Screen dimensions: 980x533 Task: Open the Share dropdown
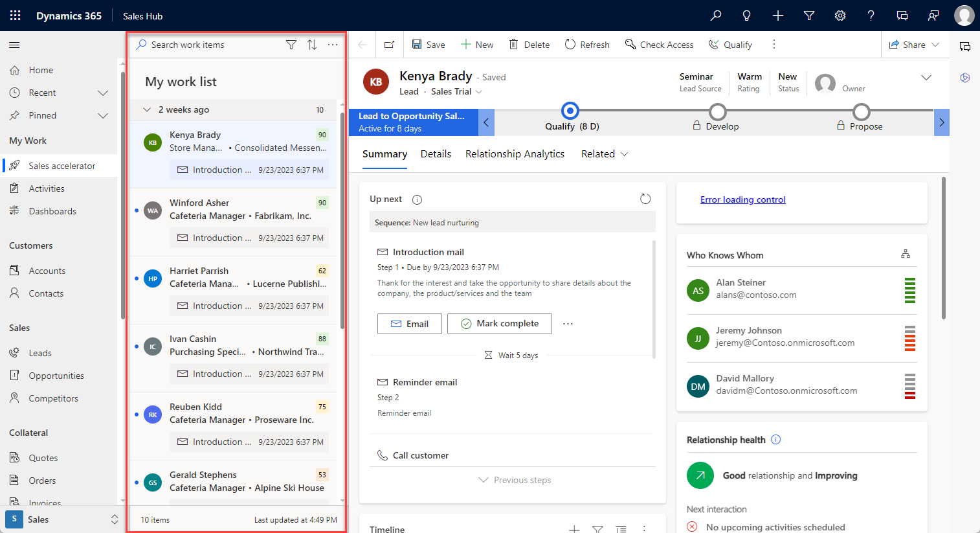click(914, 45)
